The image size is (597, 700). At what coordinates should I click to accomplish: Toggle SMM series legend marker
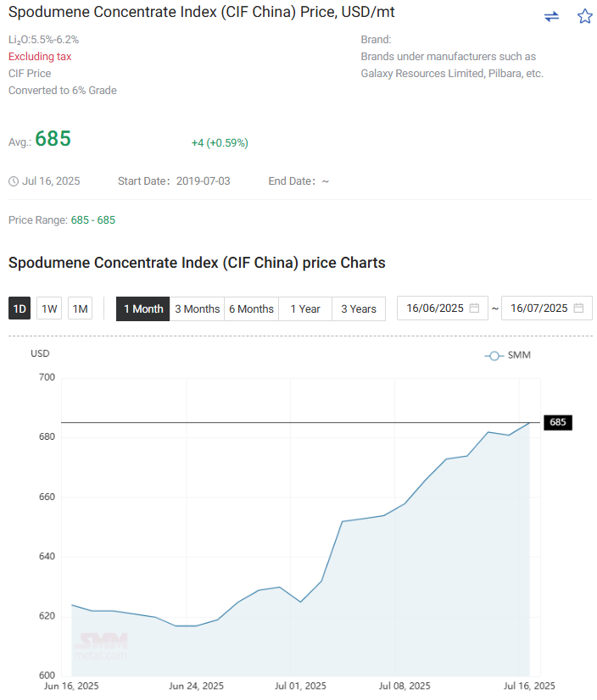click(494, 356)
